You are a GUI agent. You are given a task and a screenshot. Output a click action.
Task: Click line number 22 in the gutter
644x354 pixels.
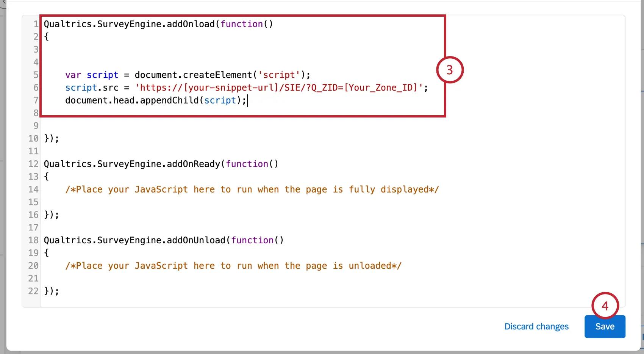[x=33, y=291]
